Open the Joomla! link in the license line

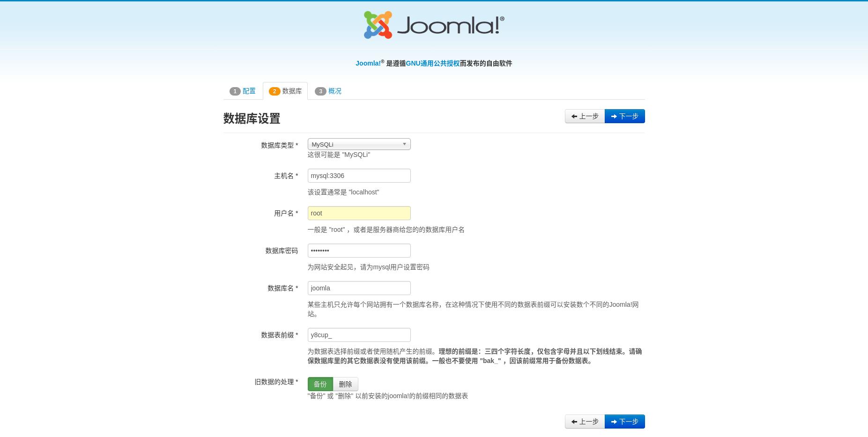tap(368, 63)
